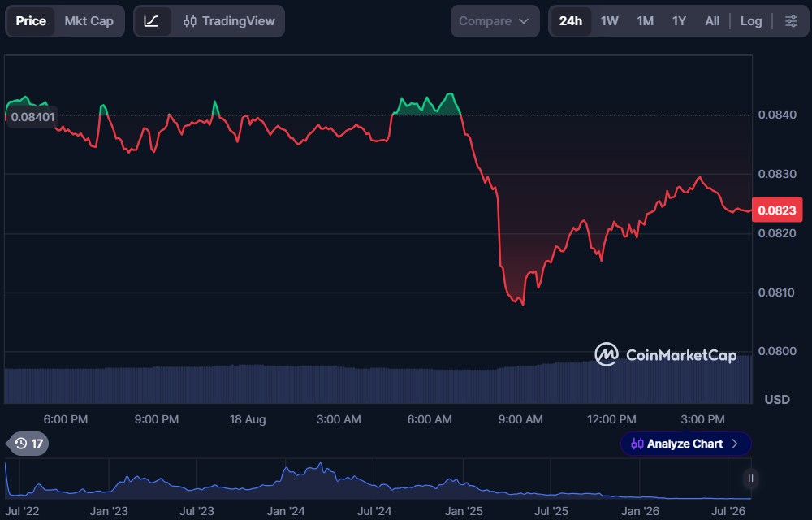Image resolution: width=812 pixels, height=520 pixels.
Task: Click the 18 Aug date axis label
Action: (x=248, y=419)
